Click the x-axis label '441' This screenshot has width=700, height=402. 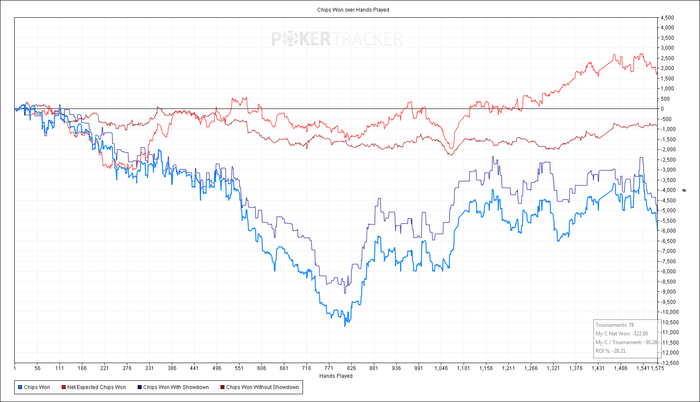[x=194, y=368]
